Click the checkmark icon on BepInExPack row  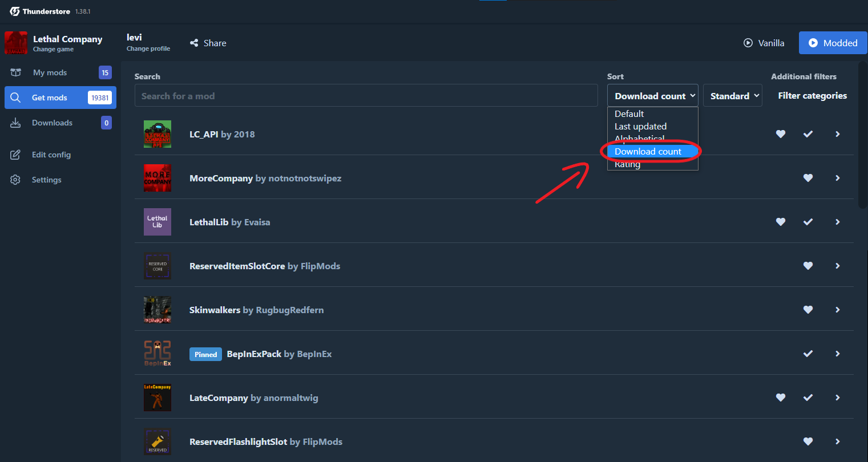(808, 354)
